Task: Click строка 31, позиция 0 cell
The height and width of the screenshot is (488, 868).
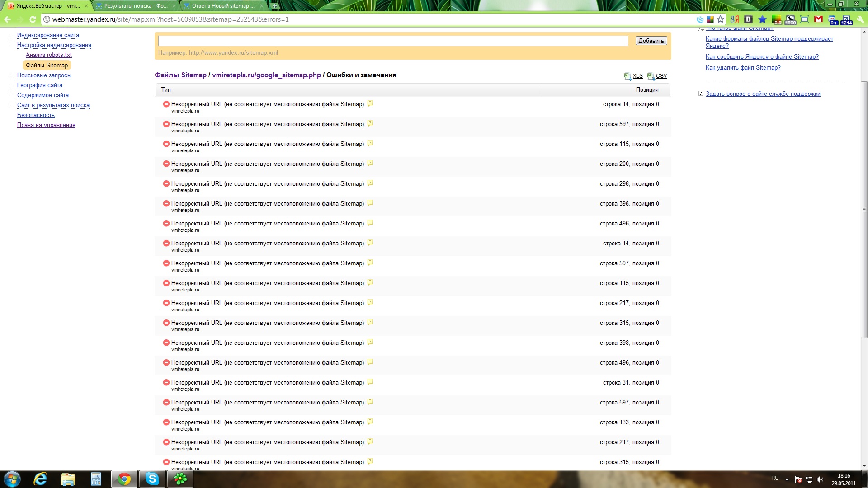Action: click(631, 382)
